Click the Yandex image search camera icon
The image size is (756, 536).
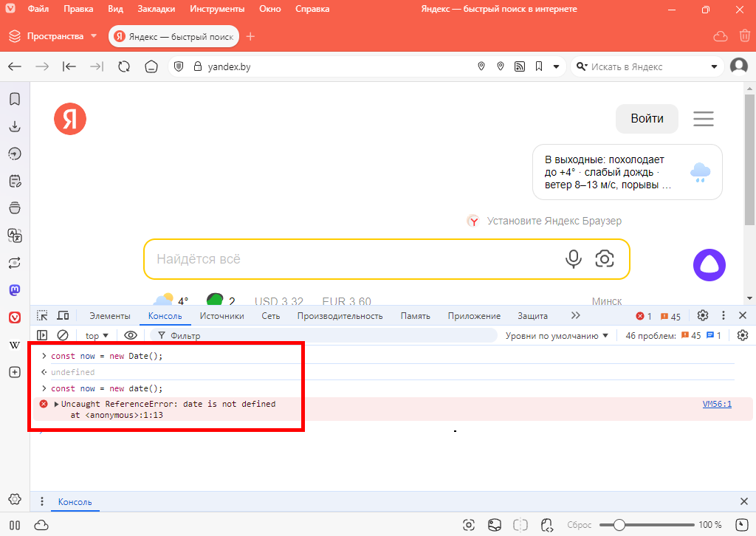[x=605, y=258]
